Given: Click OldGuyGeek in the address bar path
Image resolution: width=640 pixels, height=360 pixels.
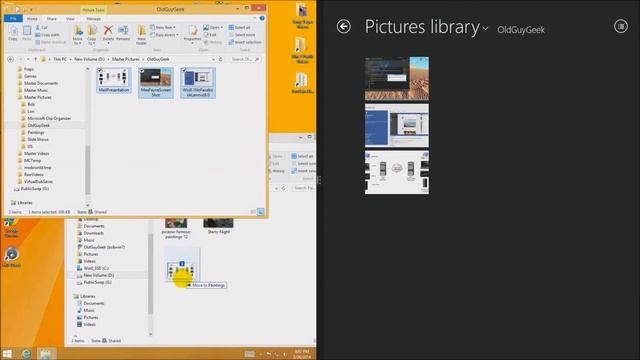Looking at the screenshot, I should pos(158,59).
